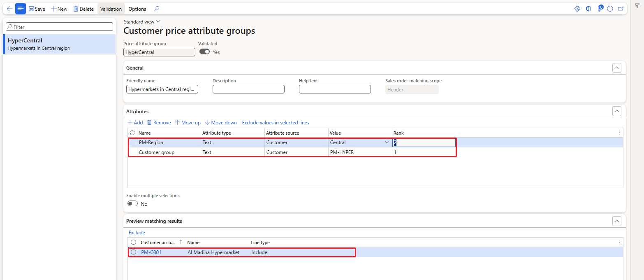Click the Description field
The image size is (644, 280).
click(248, 89)
